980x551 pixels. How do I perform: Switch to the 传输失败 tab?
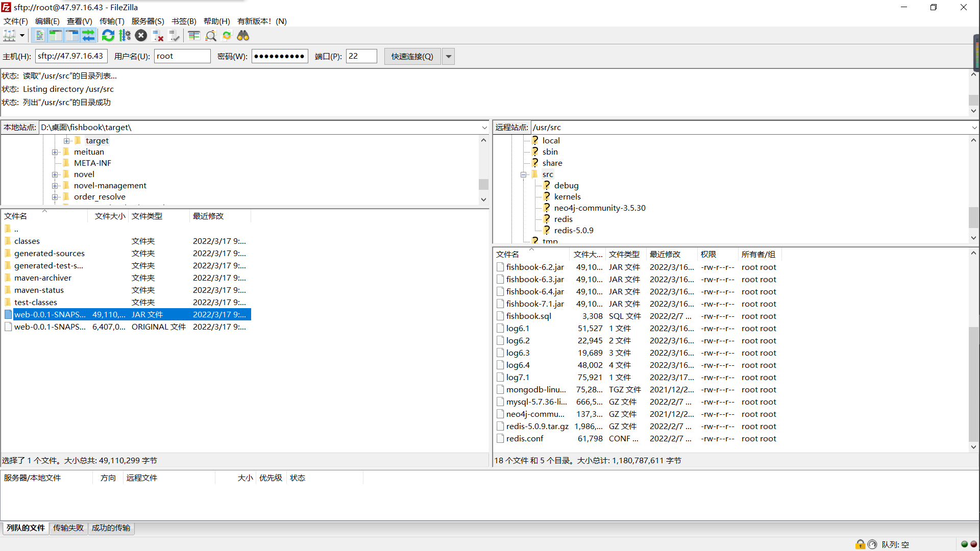pyautogui.click(x=68, y=528)
